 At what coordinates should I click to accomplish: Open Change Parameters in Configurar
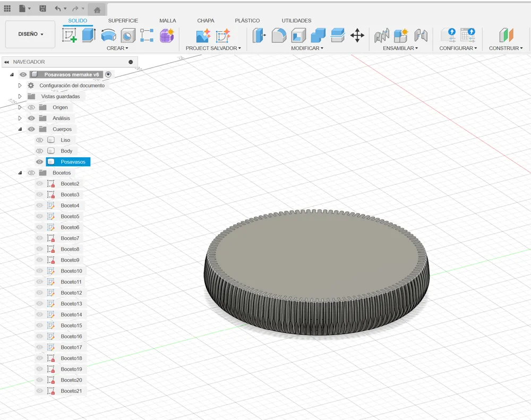pos(448,35)
